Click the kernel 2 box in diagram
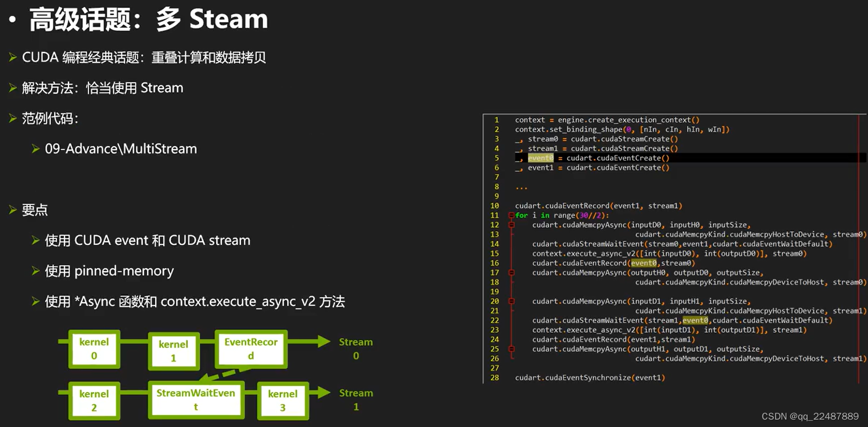Viewport: 868px width, 427px height. click(94, 400)
